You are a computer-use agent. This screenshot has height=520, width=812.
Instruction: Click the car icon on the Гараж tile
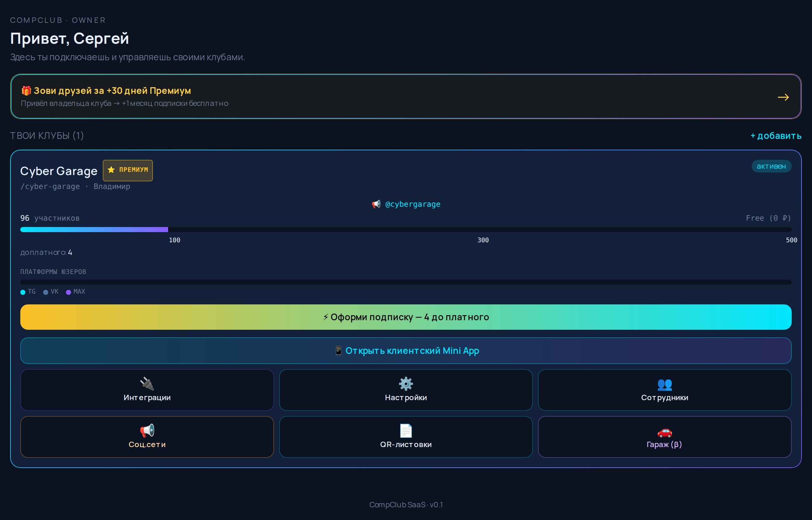pyautogui.click(x=665, y=432)
